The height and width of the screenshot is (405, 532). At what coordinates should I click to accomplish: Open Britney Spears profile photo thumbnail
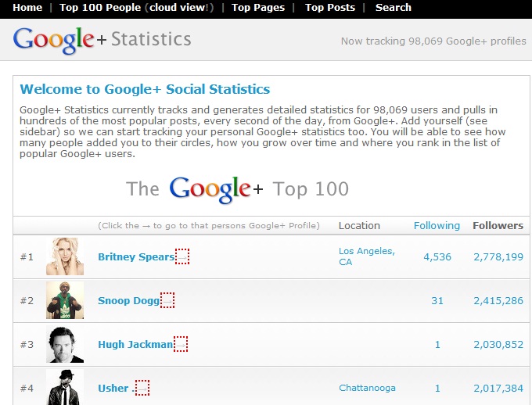click(65, 256)
